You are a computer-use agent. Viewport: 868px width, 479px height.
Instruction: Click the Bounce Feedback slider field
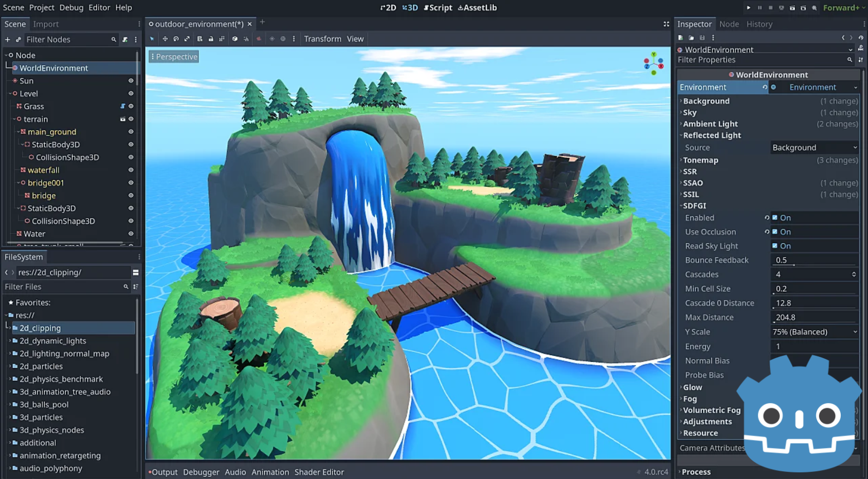(814, 260)
